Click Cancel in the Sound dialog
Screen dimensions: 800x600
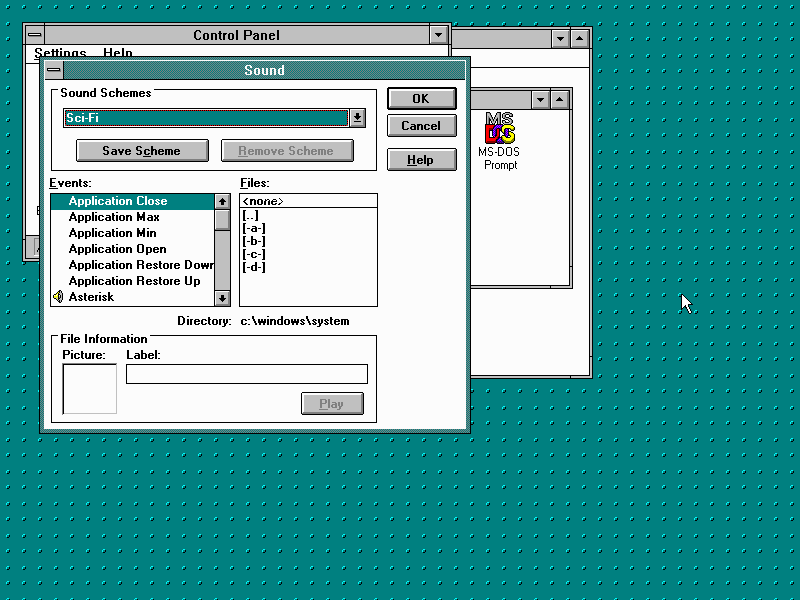tap(421, 126)
